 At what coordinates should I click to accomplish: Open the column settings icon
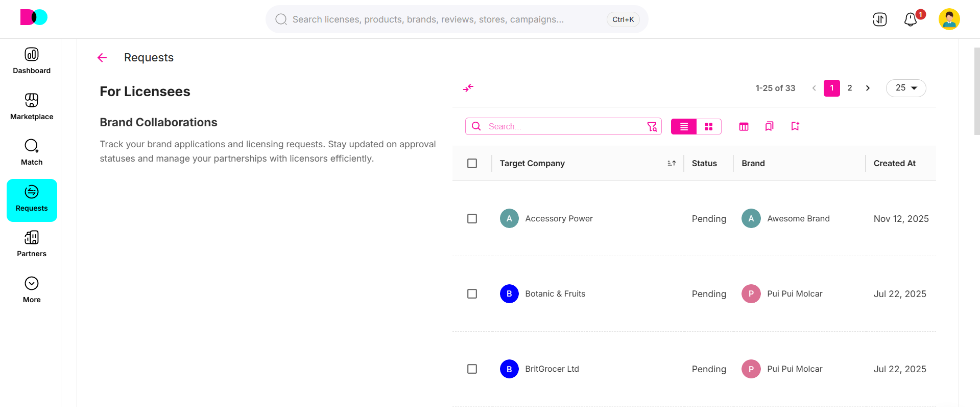[744, 126]
